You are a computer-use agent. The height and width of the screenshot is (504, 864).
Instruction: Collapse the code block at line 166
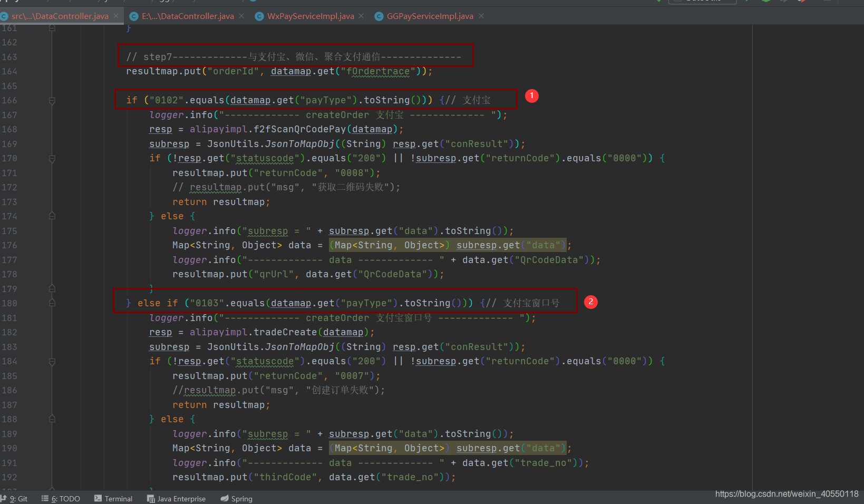tap(52, 100)
